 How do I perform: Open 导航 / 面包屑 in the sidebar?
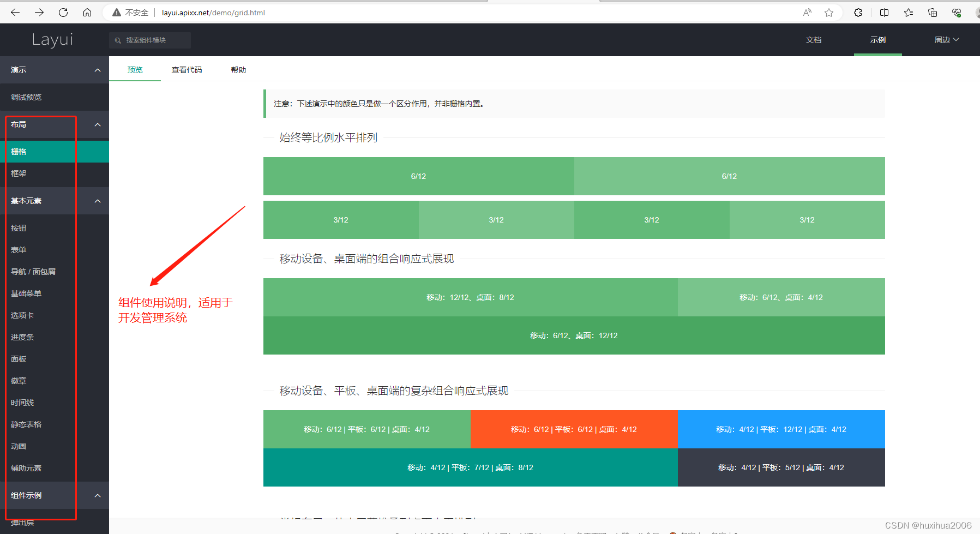[55, 272]
